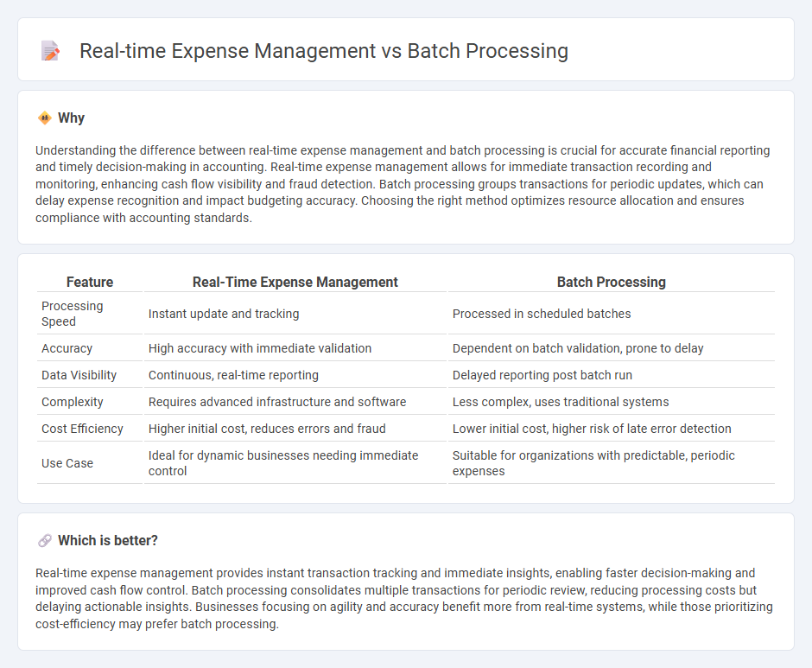
Task: Select the 'Use Case' row label
Action: click(x=67, y=463)
